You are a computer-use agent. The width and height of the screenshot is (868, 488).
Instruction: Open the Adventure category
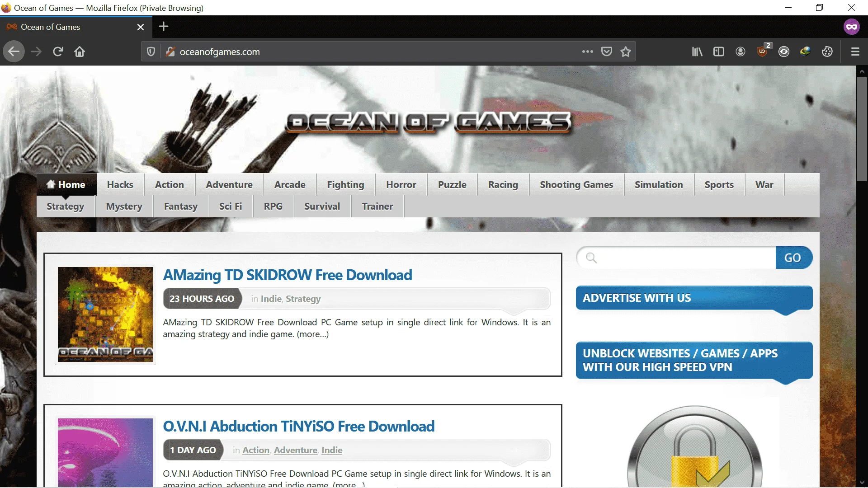pos(229,184)
